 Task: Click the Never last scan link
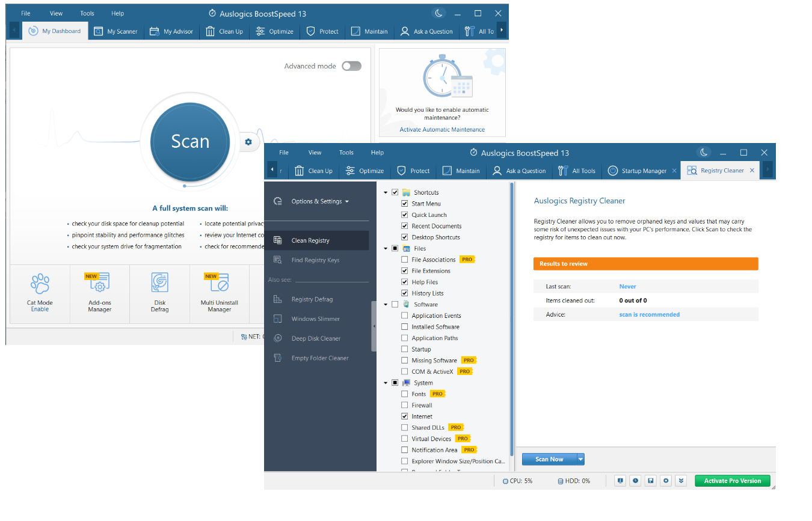point(627,287)
